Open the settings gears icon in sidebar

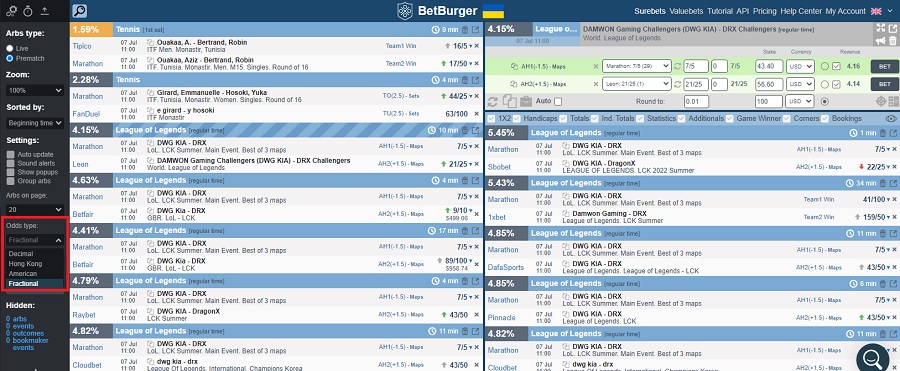(x=11, y=11)
